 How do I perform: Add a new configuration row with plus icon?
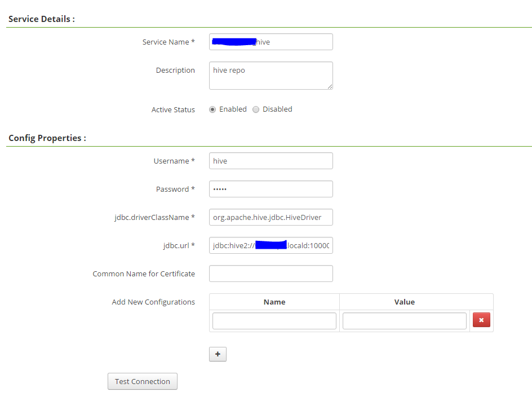click(x=218, y=354)
